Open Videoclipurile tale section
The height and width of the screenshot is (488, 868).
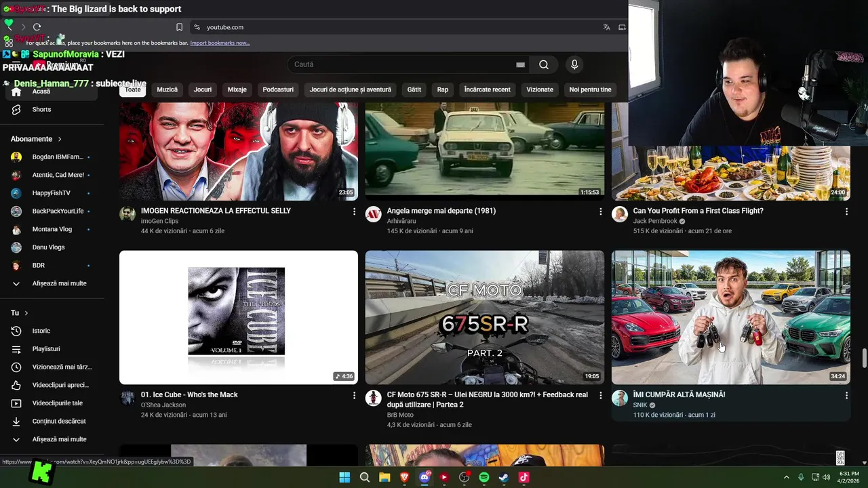pyautogui.click(x=52, y=403)
